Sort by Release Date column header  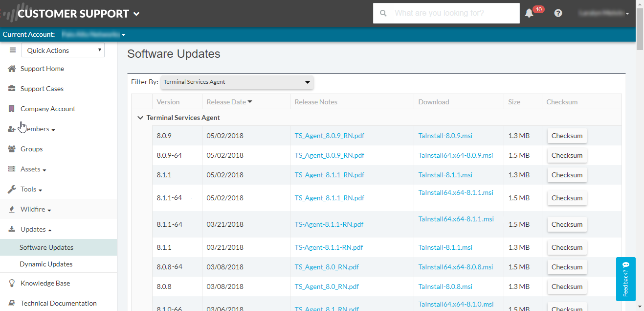pos(229,102)
